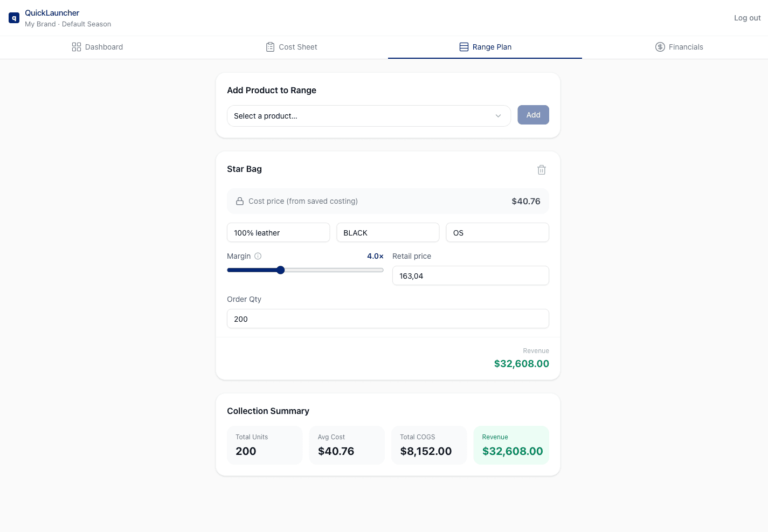768x532 pixels.
Task: Go to the Financials tab
Action: [x=679, y=47]
